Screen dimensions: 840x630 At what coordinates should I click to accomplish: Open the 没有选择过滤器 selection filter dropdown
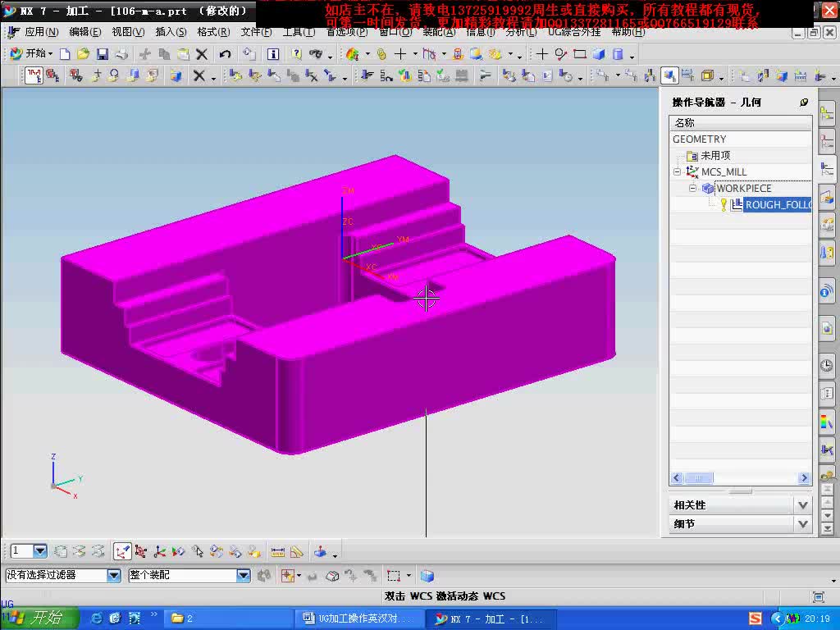pos(113,575)
